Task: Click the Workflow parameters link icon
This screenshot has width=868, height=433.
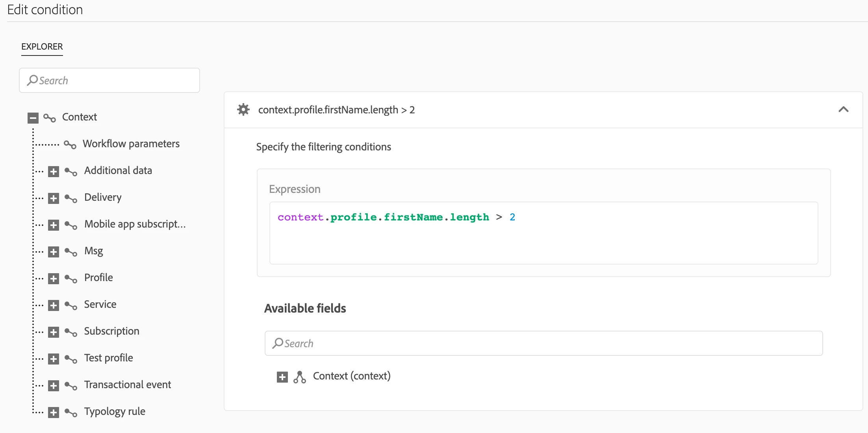Action: [70, 144]
